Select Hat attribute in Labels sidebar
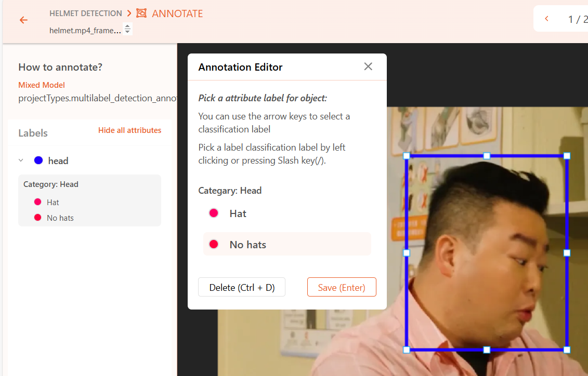Screen dimensions: 588x376 [53, 202]
